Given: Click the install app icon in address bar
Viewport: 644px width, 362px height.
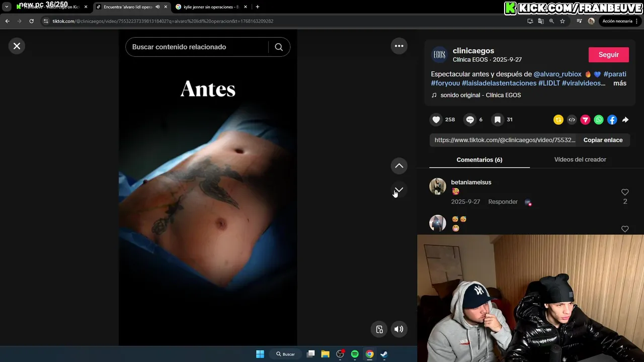Looking at the screenshot, I should (530, 21).
